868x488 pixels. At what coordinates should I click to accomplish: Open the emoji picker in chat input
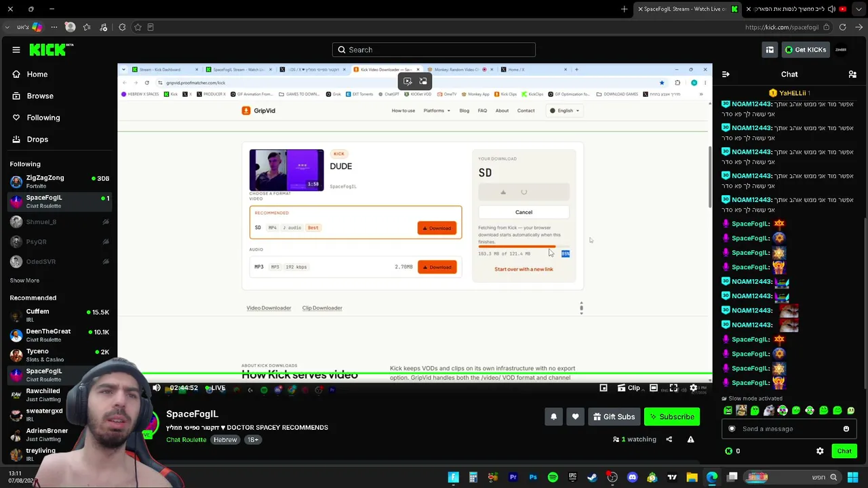click(x=846, y=428)
